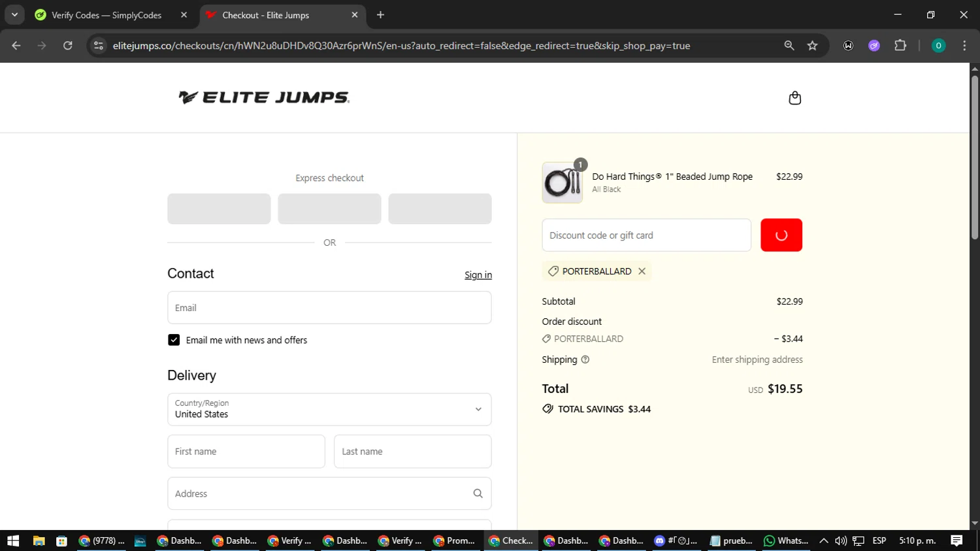Uncheck Email me with news and offers
The image size is (980, 551).
point(174,340)
